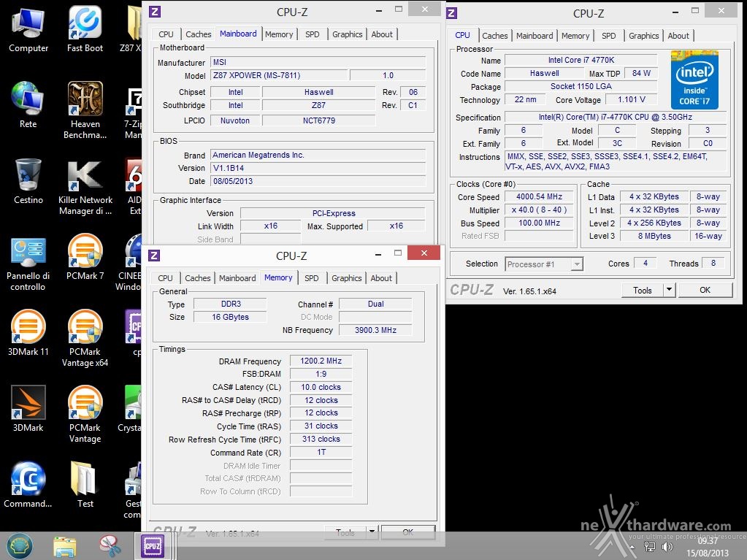Launch the 3DMark 11 shortcut
Screen dimensions: 747x560
pyautogui.click(x=28, y=333)
